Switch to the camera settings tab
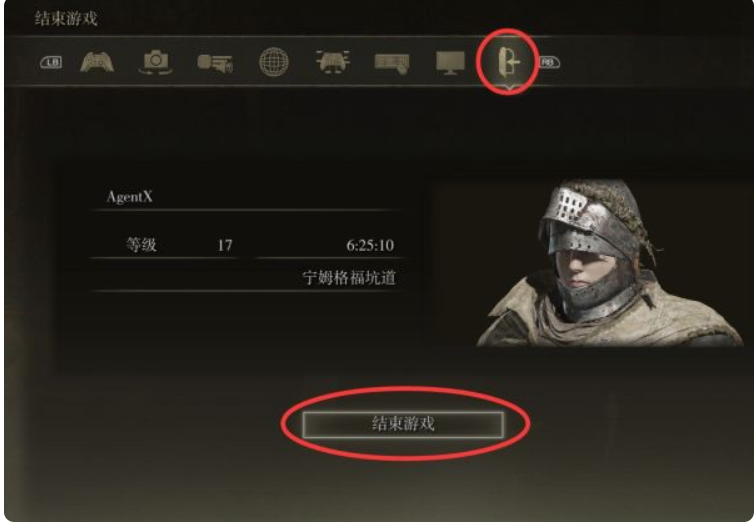This screenshot has width=754, height=527. tap(155, 62)
